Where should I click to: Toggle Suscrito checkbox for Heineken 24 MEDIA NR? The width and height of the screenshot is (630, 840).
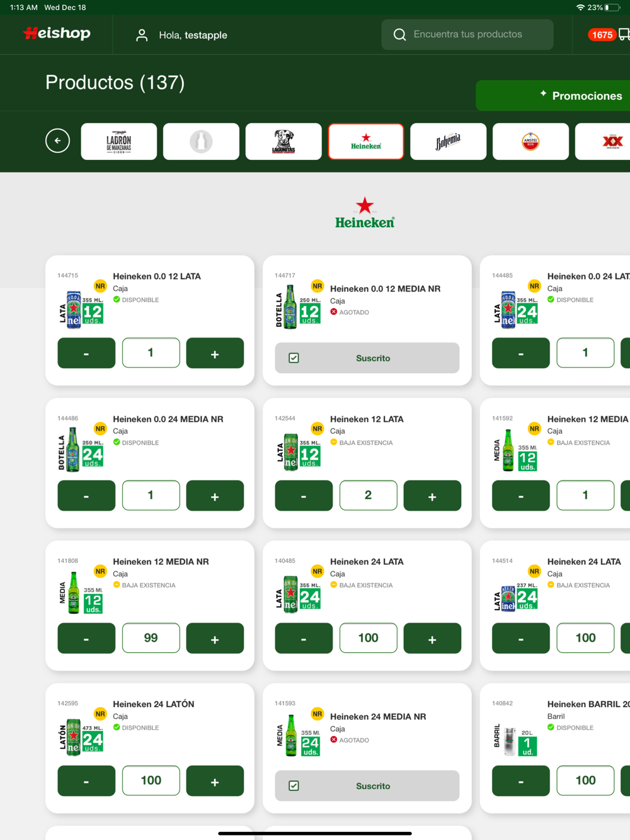pyautogui.click(x=294, y=786)
